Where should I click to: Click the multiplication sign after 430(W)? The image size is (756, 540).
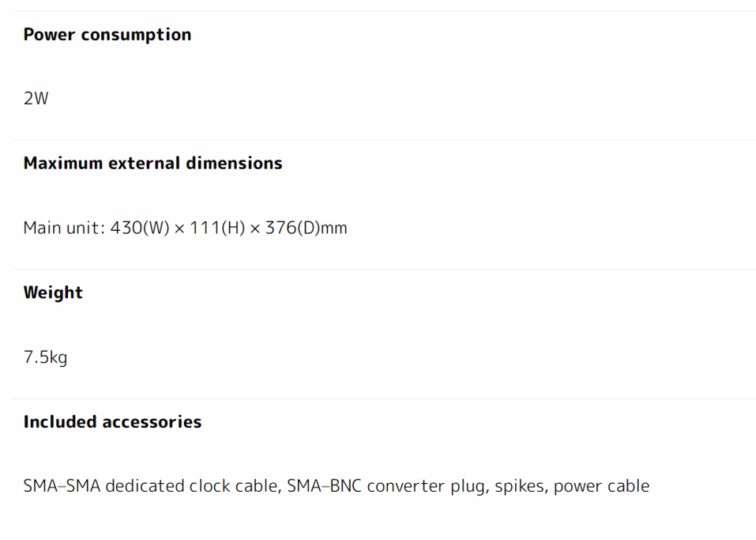pyautogui.click(x=179, y=228)
